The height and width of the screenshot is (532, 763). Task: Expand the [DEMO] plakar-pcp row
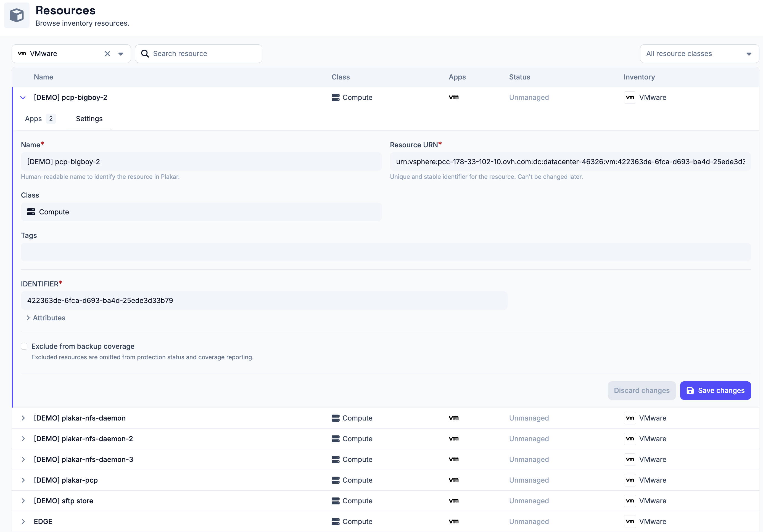click(23, 480)
